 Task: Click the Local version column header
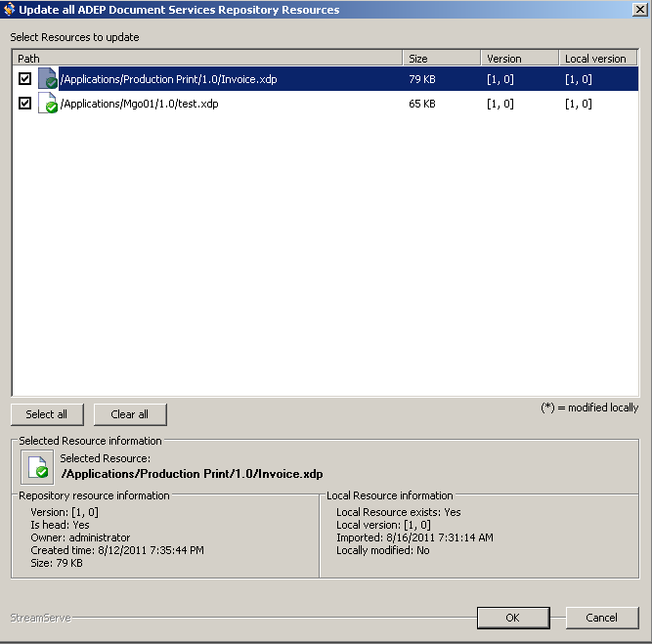point(598,59)
